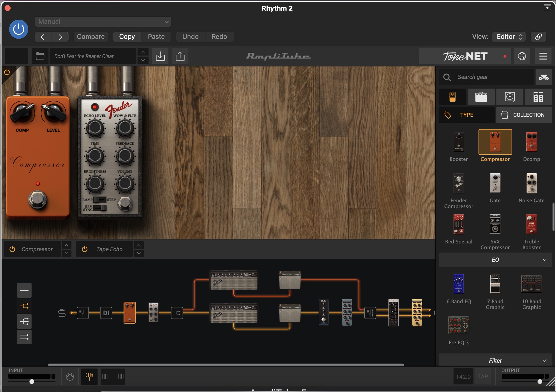The height and width of the screenshot is (392, 556).
Task: Flip the BPM SYNC switch on Tape Echo
Action: (x=100, y=208)
